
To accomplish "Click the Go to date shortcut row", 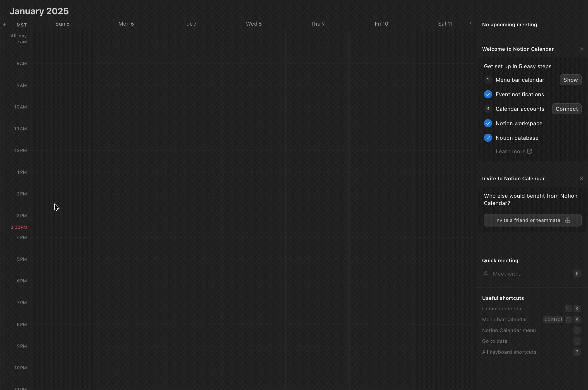I will 531,341.
